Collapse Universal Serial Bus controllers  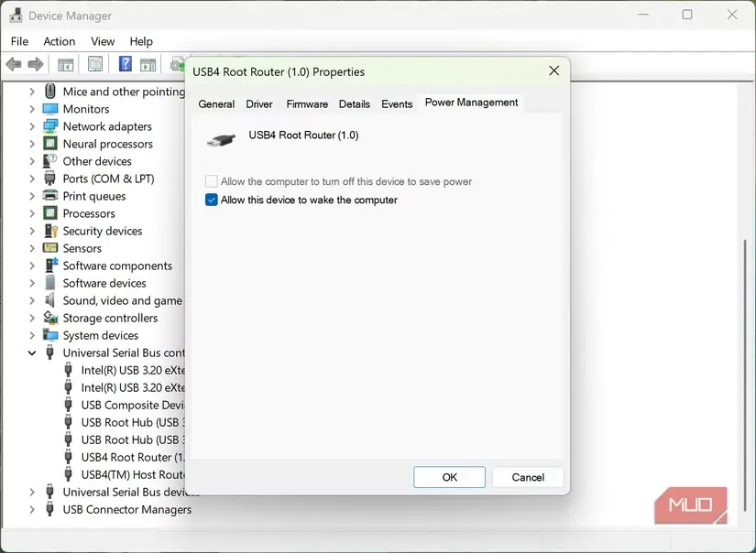click(x=32, y=353)
